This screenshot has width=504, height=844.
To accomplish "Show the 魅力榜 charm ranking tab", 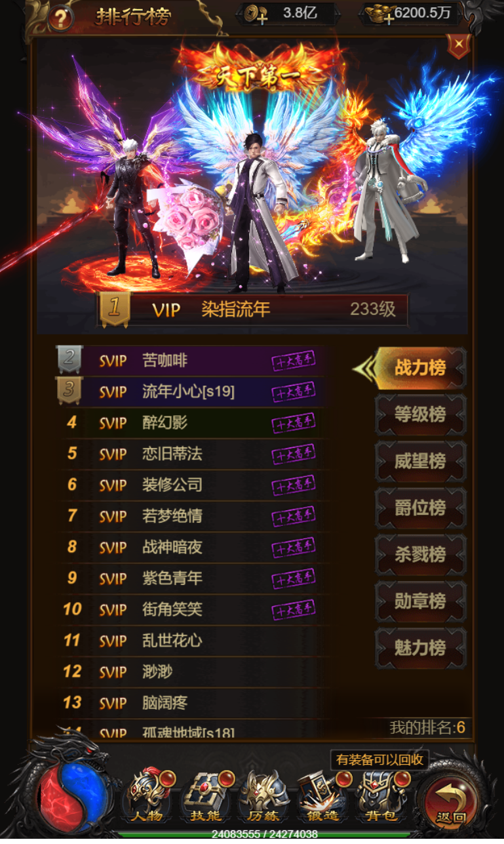I will pyautogui.click(x=420, y=648).
